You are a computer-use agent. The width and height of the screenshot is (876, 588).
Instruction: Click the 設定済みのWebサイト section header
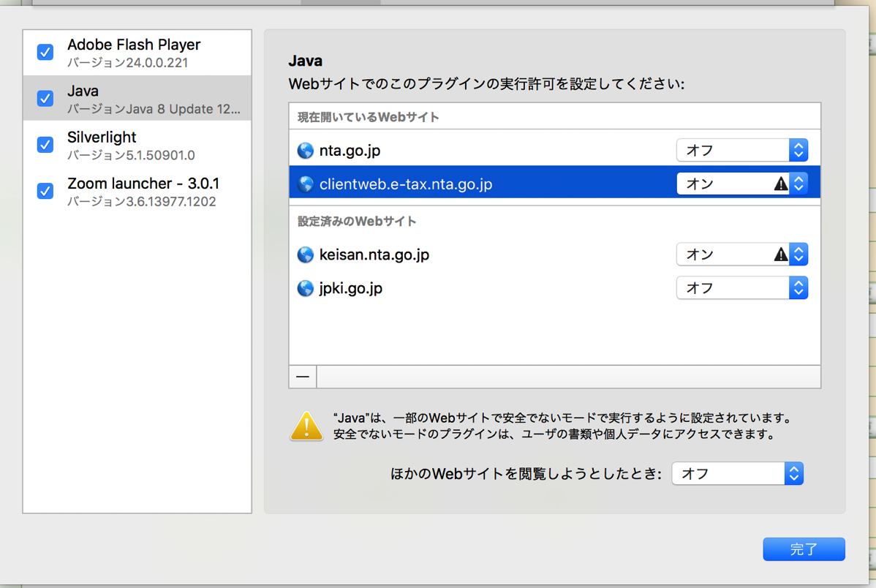[x=357, y=222]
